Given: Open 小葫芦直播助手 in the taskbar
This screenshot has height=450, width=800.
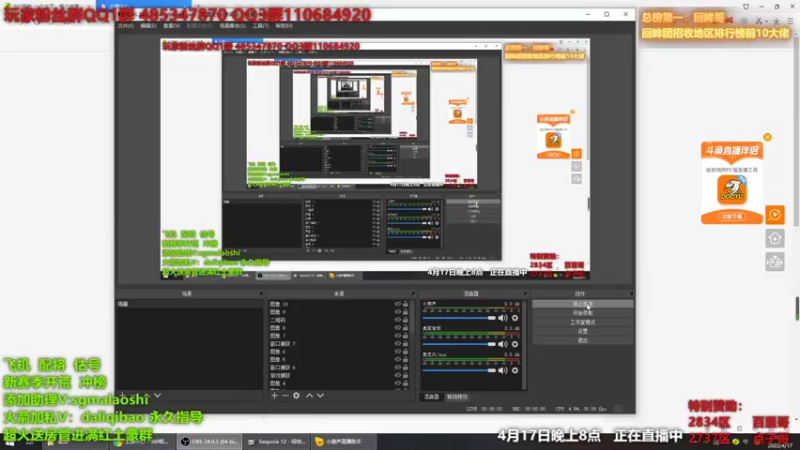Looking at the screenshot, I should [344, 441].
